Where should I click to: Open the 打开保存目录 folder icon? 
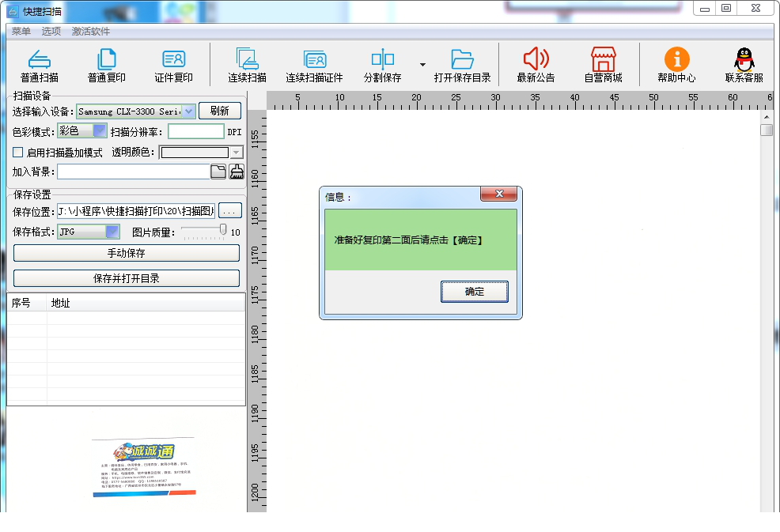coord(462,65)
